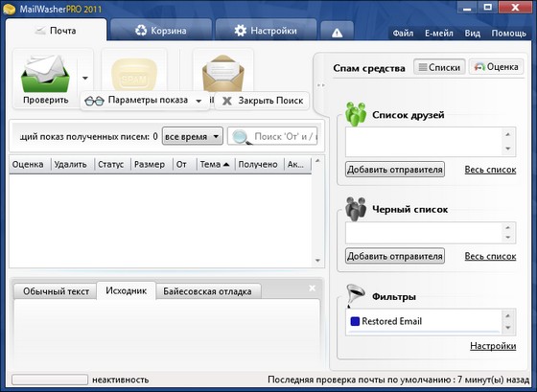This screenshot has height=392, width=537.
Task: Add sender to Список друзей
Action: pyautogui.click(x=395, y=170)
